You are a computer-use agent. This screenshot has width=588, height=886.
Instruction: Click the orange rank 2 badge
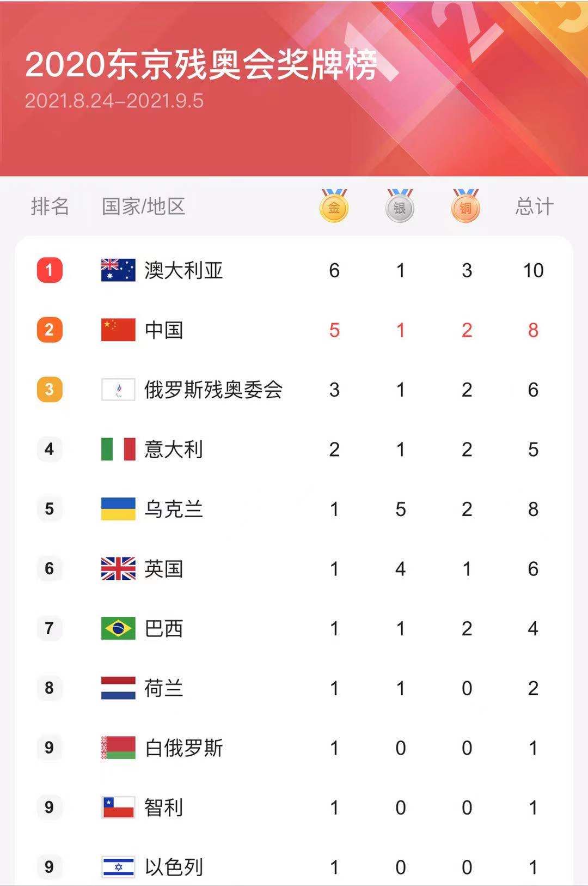tap(50, 330)
